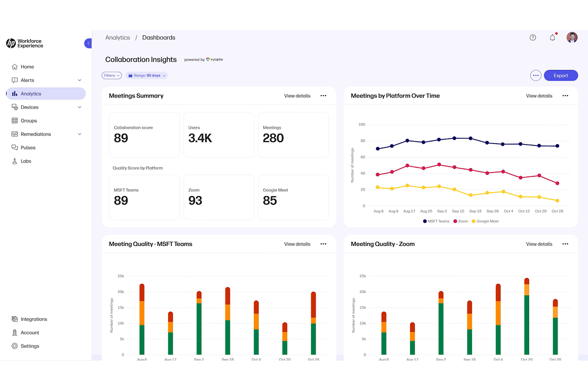The height and width of the screenshot is (392, 588).
Task: Click the calendar icon in Range filter
Action: pos(130,75)
